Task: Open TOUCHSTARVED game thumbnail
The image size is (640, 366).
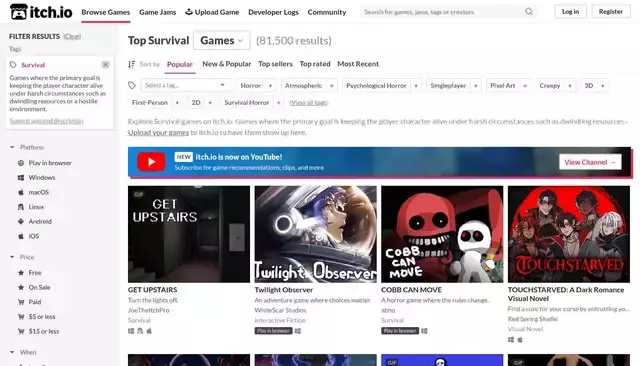Action: 569,234
